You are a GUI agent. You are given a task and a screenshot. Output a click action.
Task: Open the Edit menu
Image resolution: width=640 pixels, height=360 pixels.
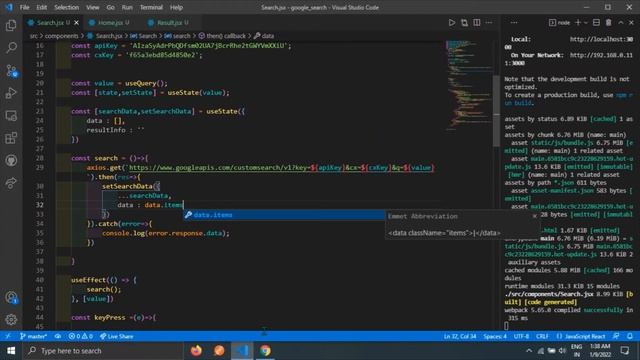point(42,7)
